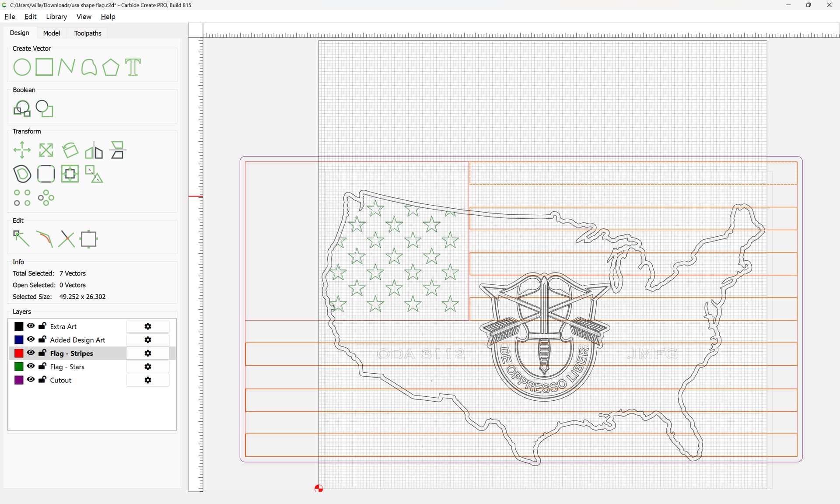The image size is (840, 504).
Task: Open settings gear for Extra Art layer
Action: (x=148, y=326)
